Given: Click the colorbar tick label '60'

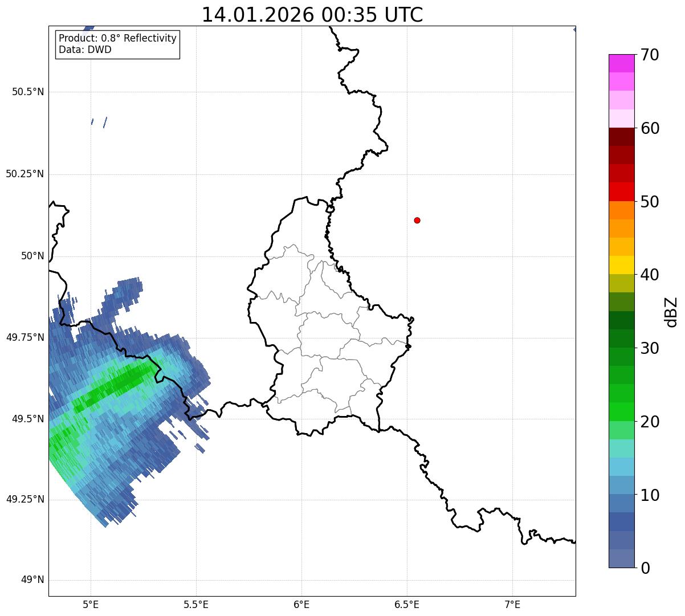Looking at the screenshot, I should click(650, 128).
